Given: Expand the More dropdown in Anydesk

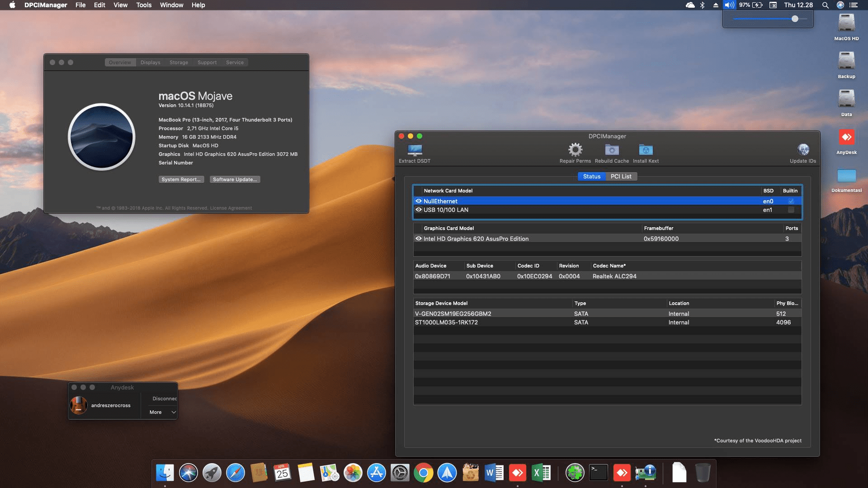Looking at the screenshot, I should [162, 412].
